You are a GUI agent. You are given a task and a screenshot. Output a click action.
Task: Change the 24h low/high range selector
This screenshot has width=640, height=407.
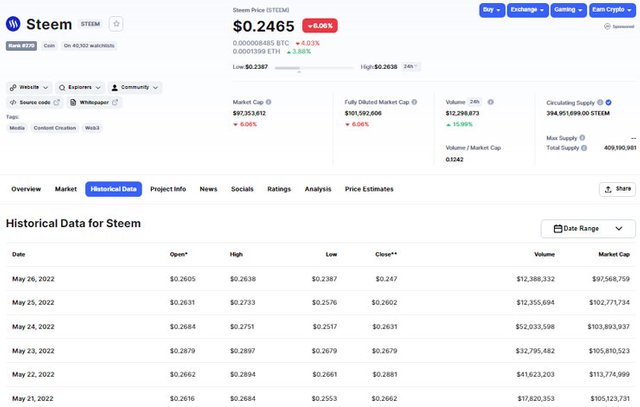tap(410, 66)
